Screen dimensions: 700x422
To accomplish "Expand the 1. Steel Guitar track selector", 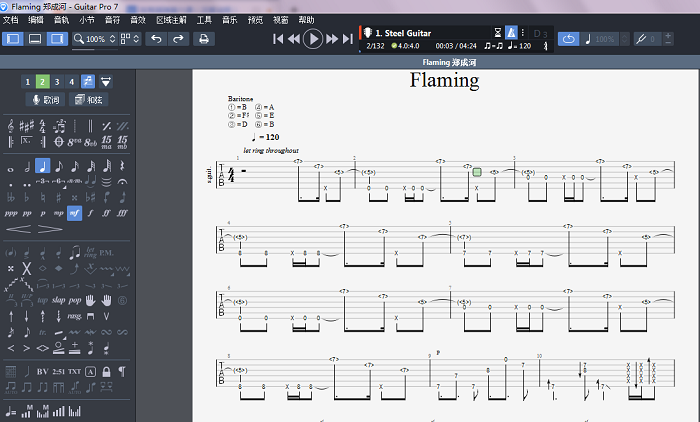I will pyautogui.click(x=405, y=33).
